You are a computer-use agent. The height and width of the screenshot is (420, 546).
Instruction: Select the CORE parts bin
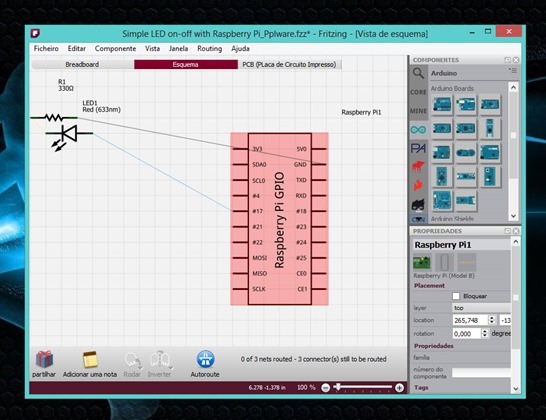418,92
